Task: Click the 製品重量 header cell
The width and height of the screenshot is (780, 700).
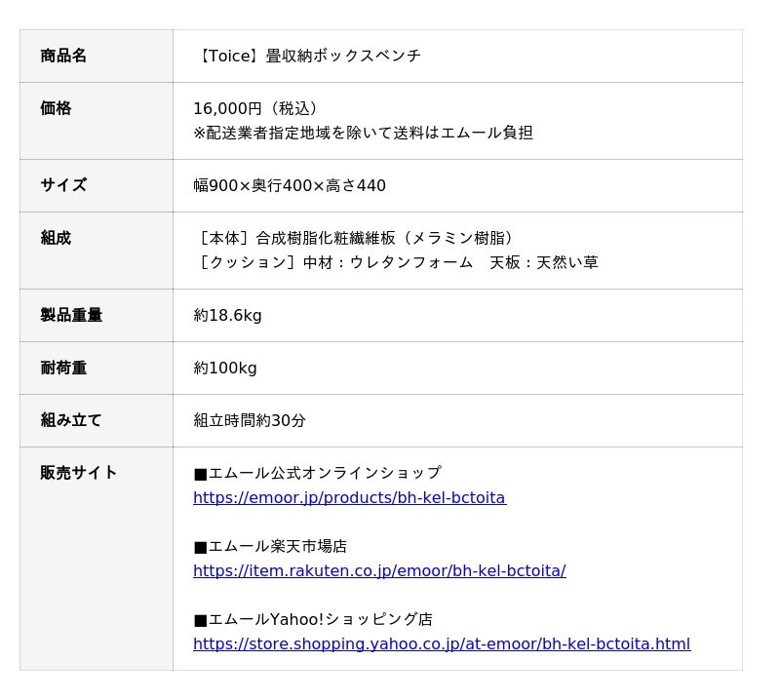Action: [97, 316]
